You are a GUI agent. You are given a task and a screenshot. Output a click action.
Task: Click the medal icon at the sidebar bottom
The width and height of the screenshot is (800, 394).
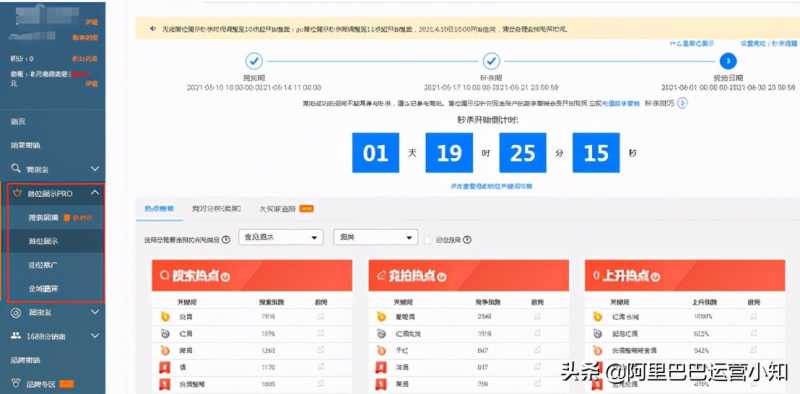16,384
